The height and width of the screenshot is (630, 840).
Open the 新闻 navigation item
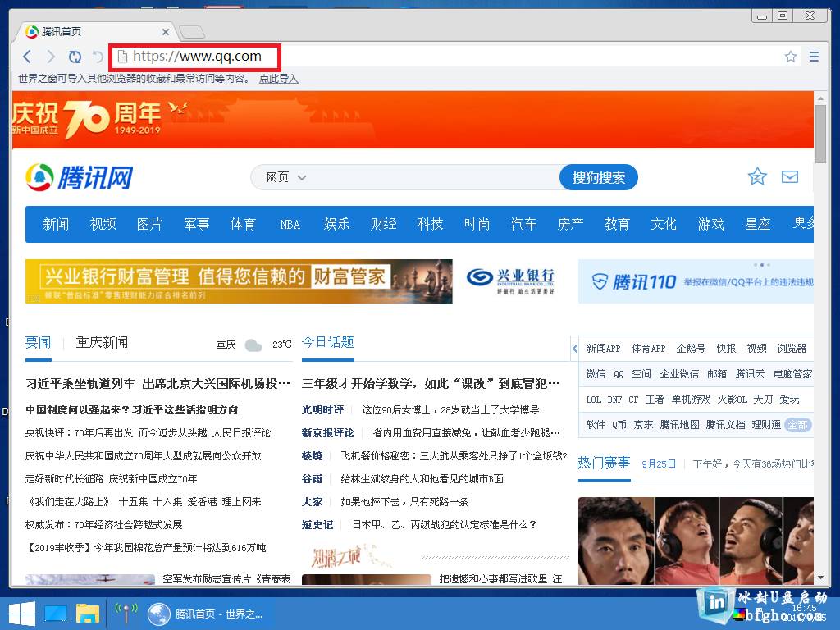[56, 224]
